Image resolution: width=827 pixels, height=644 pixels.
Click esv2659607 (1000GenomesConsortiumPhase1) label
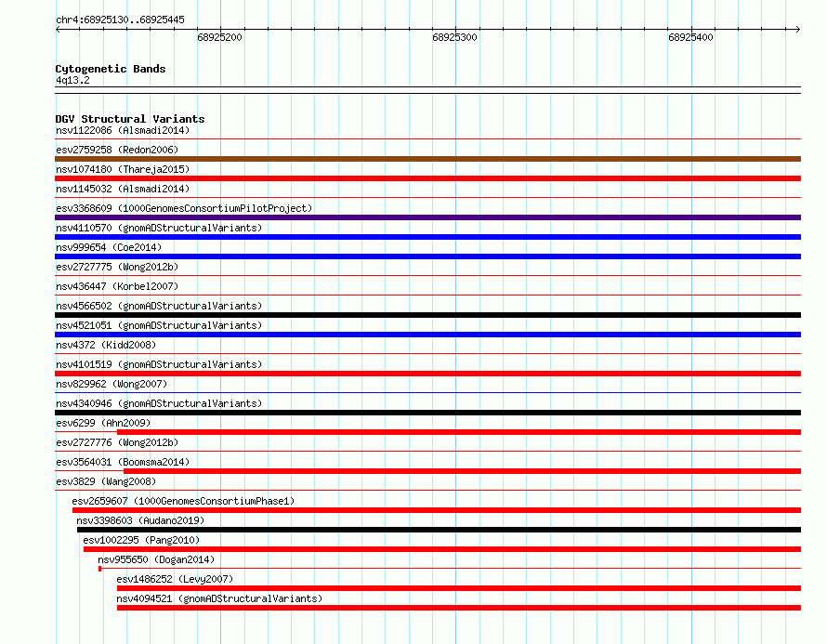(183, 501)
